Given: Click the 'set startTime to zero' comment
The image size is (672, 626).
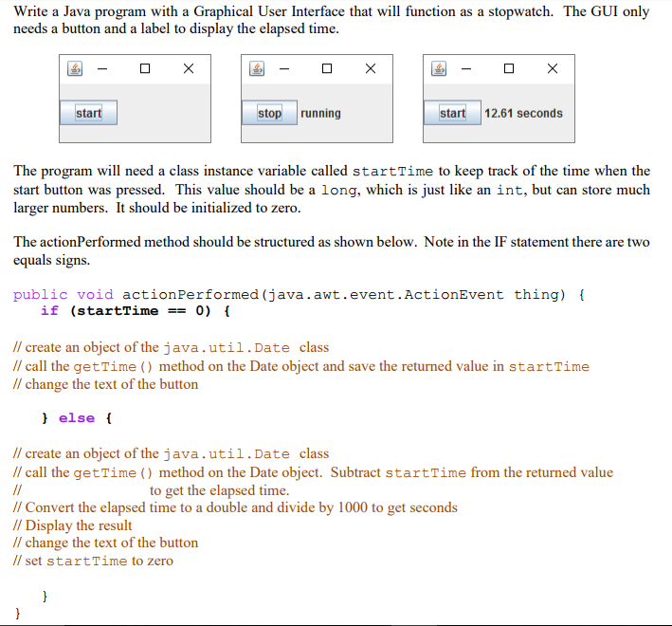Looking at the screenshot, I should pyautogui.click(x=93, y=561).
